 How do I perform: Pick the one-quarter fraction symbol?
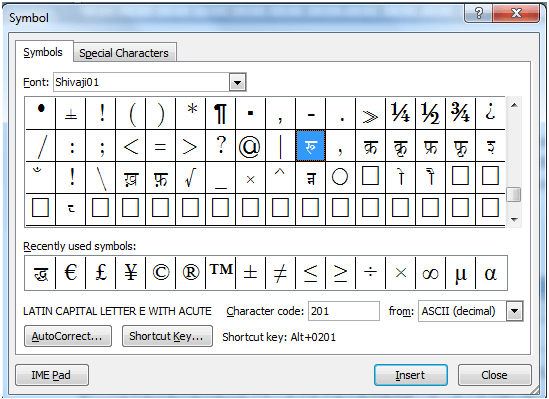click(400, 113)
